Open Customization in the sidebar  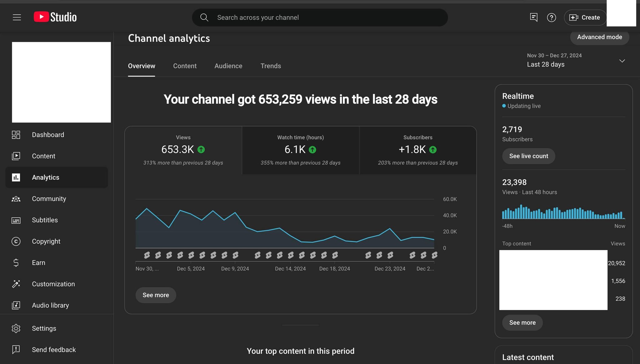click(x=57, y=284)
